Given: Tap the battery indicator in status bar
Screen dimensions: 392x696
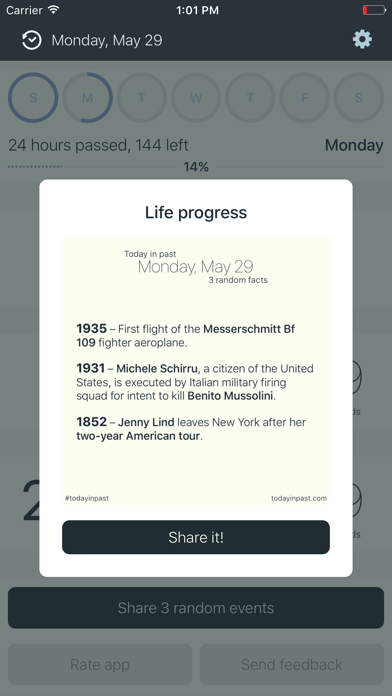Looking at the screenshot, I should coord(374,10).
